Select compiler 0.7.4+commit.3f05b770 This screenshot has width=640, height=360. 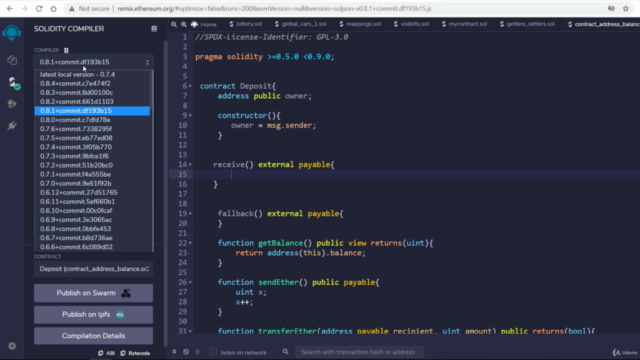click(x=92, y=147)
